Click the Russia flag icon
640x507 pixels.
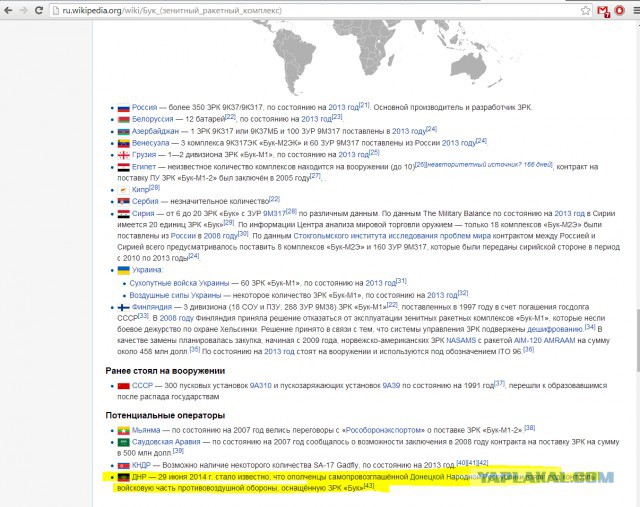pos(123,108)
